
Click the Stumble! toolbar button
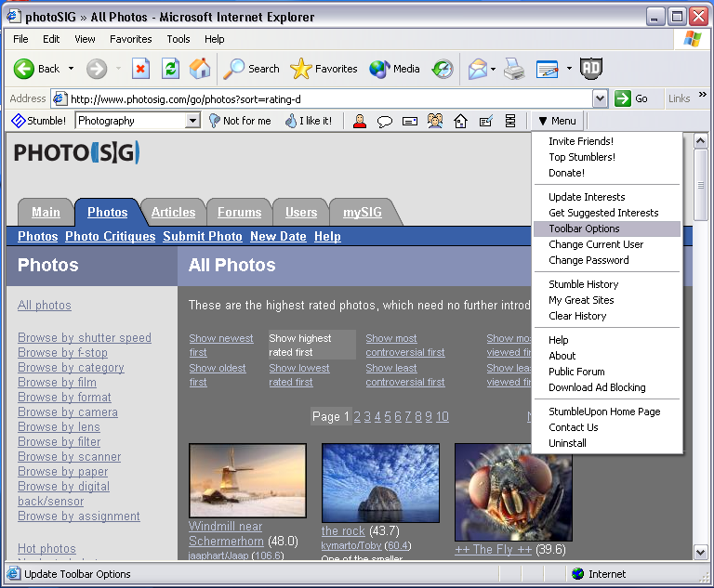39,121
